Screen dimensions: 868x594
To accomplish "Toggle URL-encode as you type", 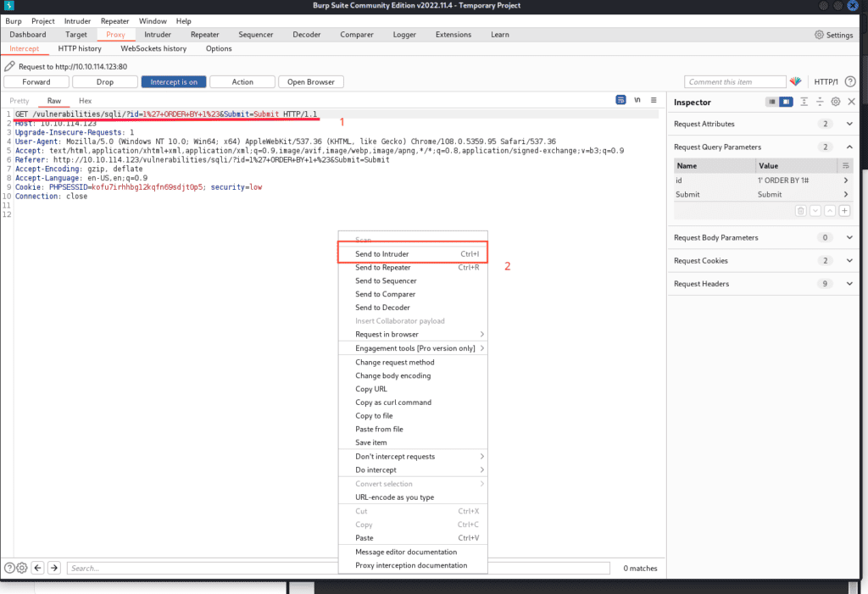I will tap(413, 497).
